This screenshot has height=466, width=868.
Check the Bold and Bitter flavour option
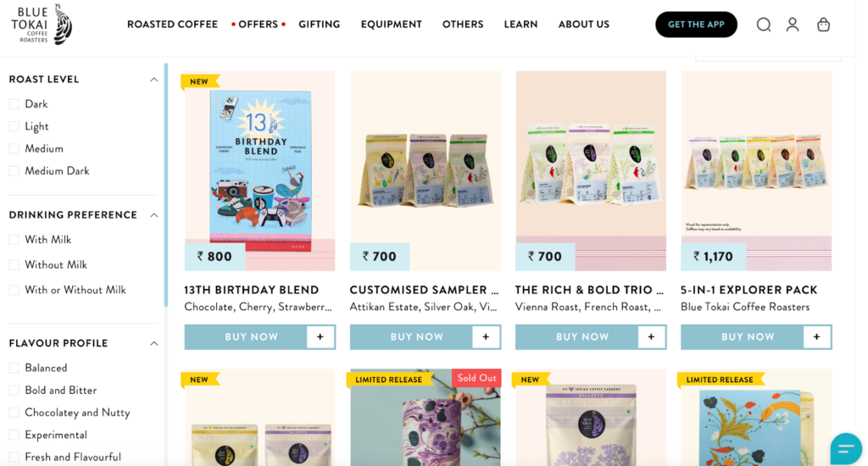(14, 391)
